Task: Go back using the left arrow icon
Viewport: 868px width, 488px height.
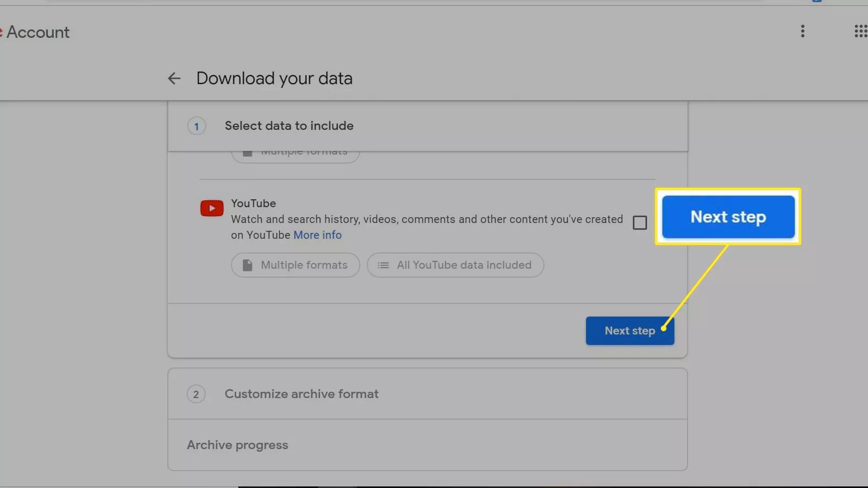Action: click(x=174, y=78)
